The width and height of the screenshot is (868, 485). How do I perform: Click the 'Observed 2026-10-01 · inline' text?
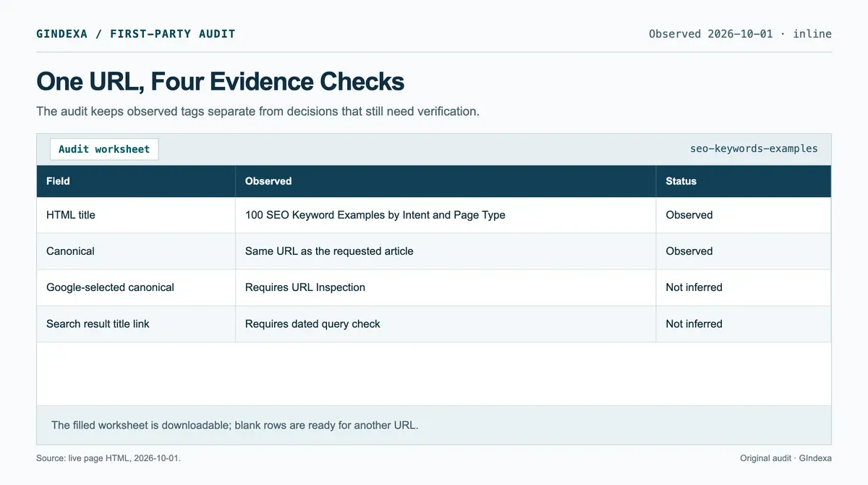(740, 33)
